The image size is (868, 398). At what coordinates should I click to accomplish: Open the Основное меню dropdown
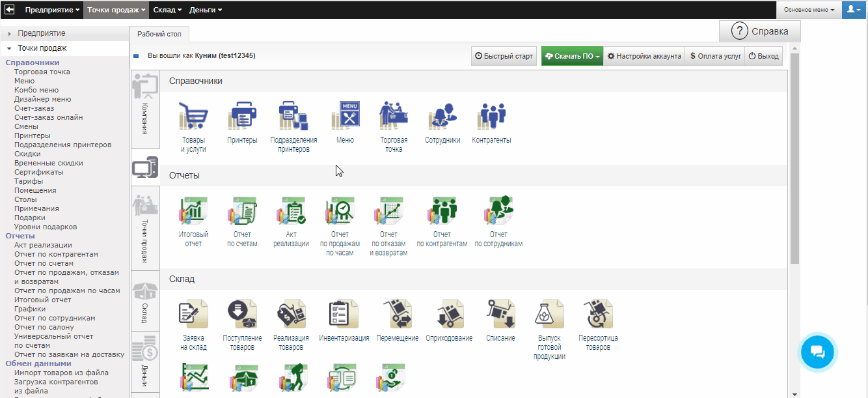click(x=809, y=10)
